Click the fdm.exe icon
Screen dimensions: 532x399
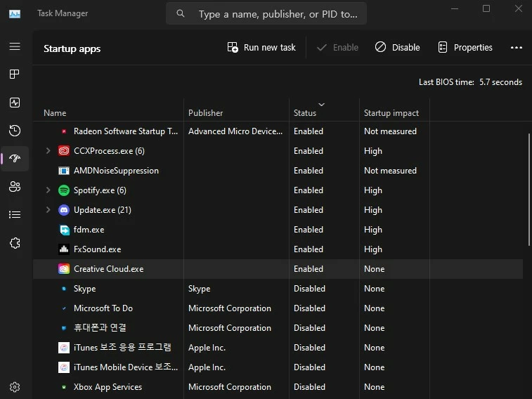click(x=64, y=230)
